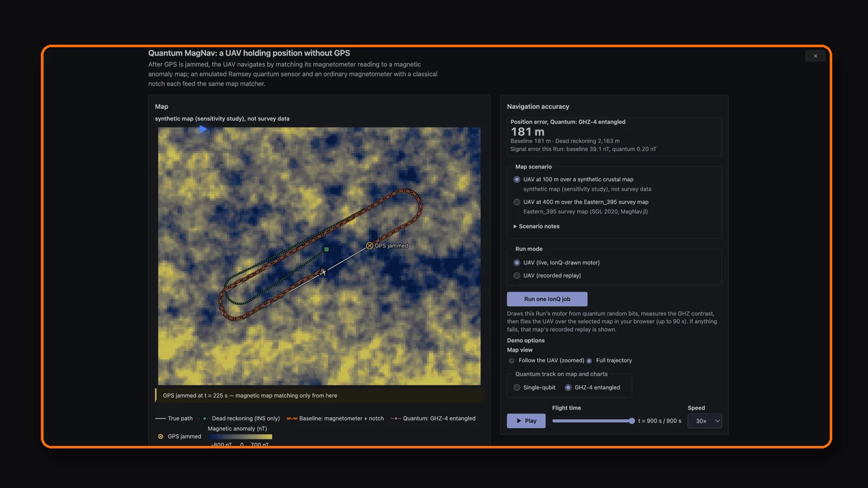Click the blue triangle marker atop the map
The image size is (868, 488).
click(x=203, y=129)
